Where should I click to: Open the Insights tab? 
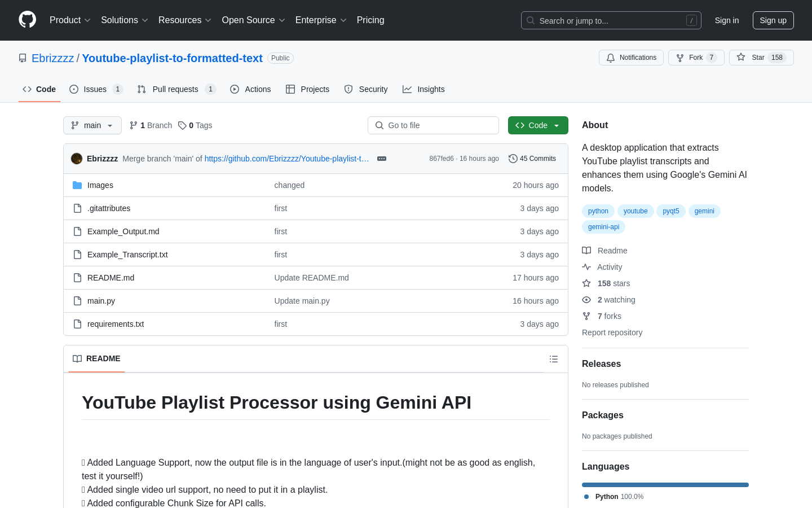[423, 89]
